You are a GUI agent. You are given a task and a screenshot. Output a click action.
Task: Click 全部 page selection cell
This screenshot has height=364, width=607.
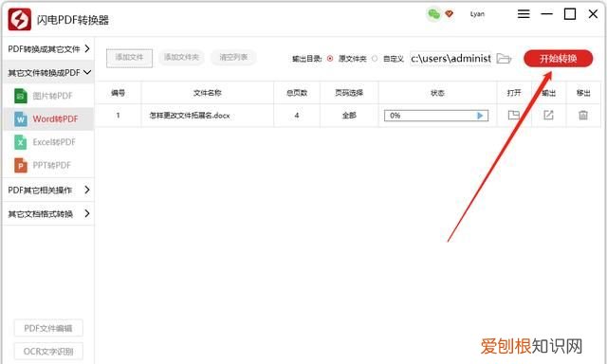pos(349,116)
